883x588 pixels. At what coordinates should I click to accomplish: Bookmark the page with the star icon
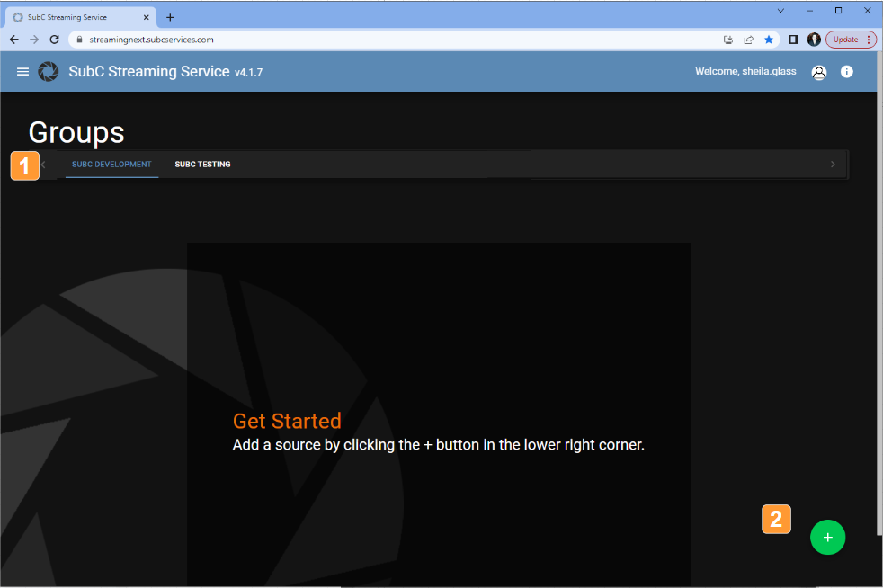tap(769, 40)
